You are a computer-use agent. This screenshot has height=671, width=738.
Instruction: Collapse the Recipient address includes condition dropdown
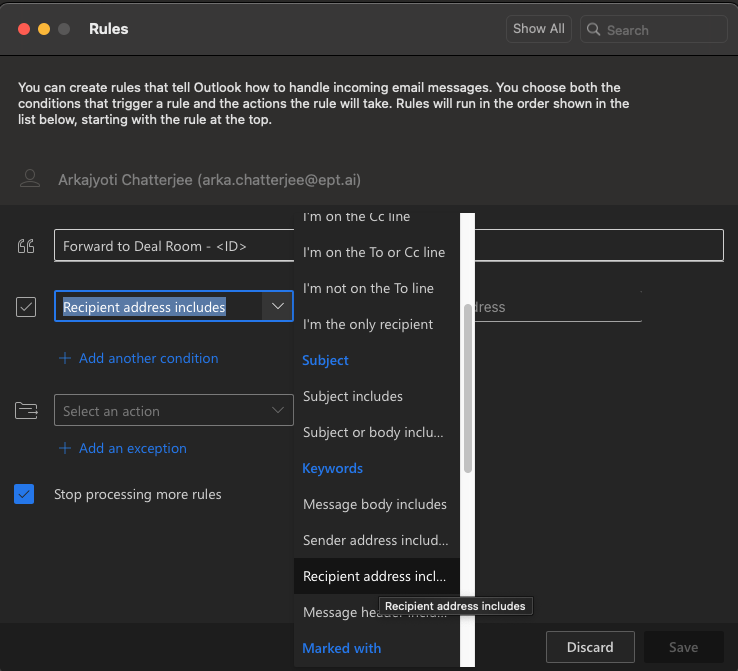[277, 307]
